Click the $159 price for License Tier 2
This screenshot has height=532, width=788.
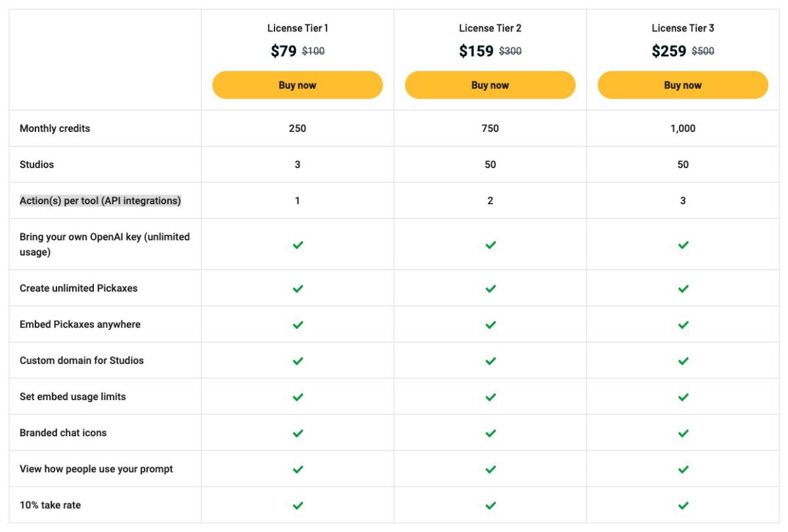[474, 50]
